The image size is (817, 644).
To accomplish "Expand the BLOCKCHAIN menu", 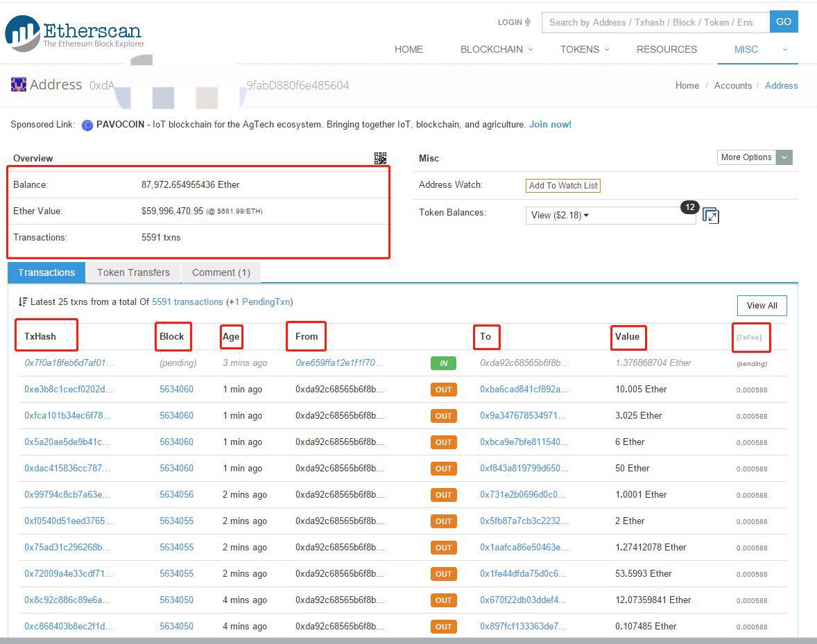I will point(497,49).
